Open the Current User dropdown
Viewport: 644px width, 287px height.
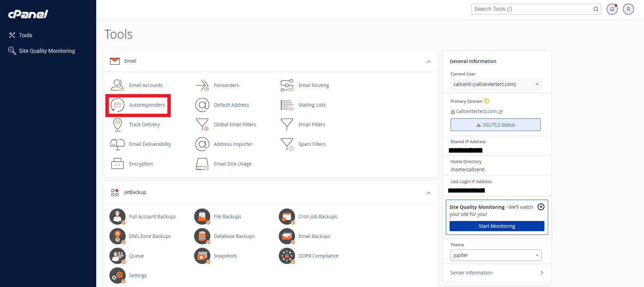coord(496,84)
